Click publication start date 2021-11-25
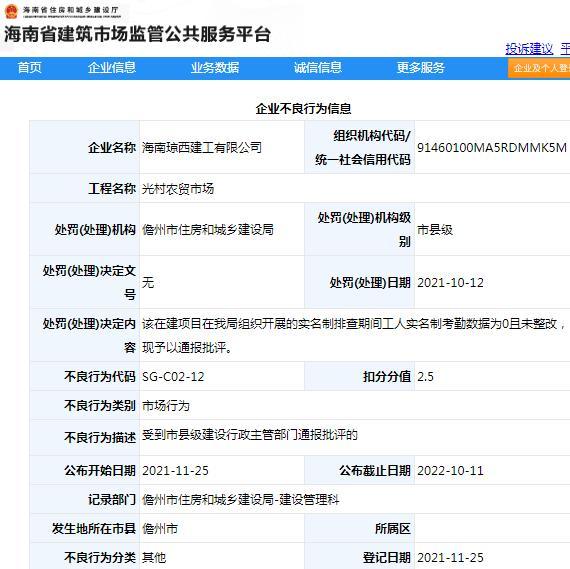Image resolution: width=570 pixels, height=569 pixels. [x=175, y=471]
